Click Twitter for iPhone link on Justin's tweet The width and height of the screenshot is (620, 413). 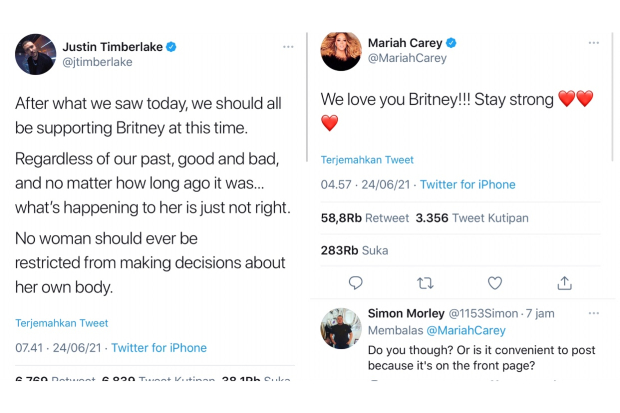pos(159,348)
